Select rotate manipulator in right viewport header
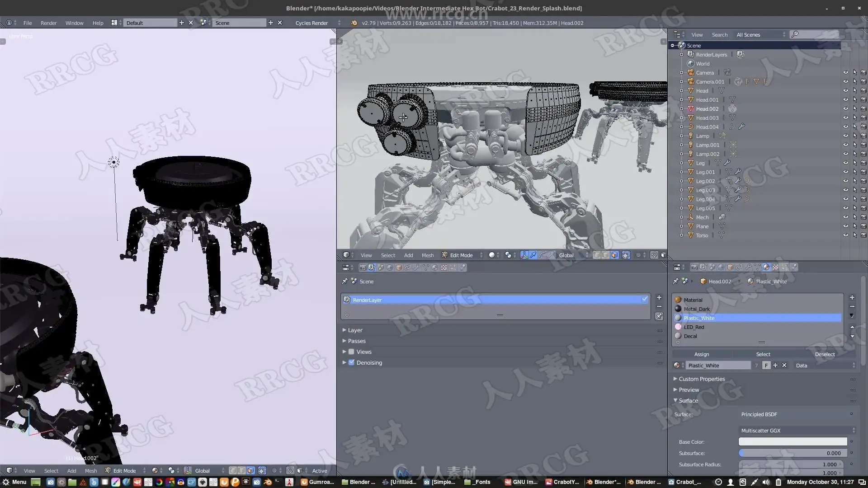Viewport: 868px width, 488px height. (542, 255)
